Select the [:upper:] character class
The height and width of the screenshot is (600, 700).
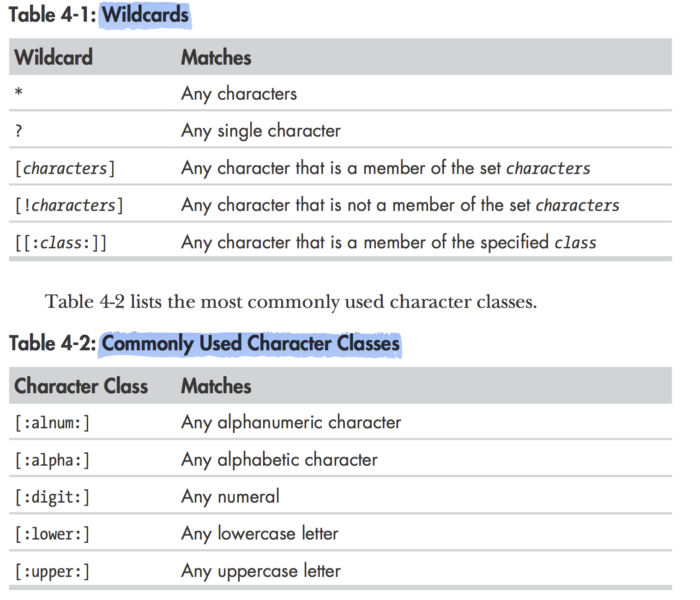52,571
